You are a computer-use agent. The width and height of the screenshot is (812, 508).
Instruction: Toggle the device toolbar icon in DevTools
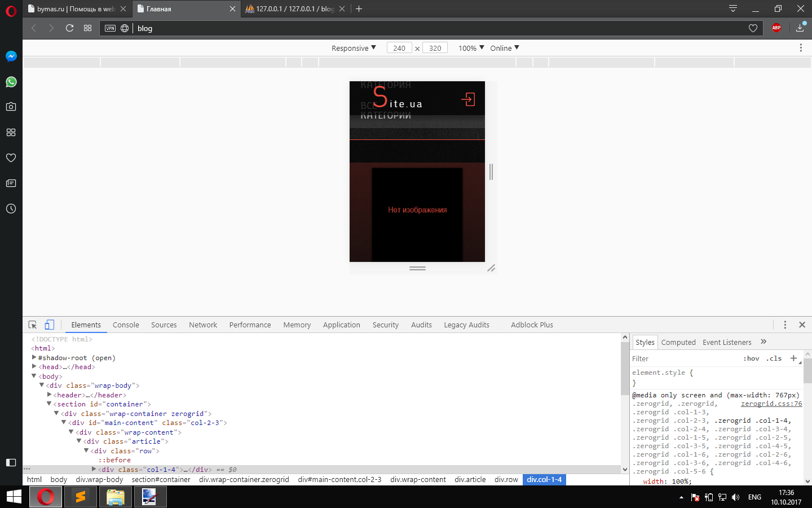click(x=50, y=325)
